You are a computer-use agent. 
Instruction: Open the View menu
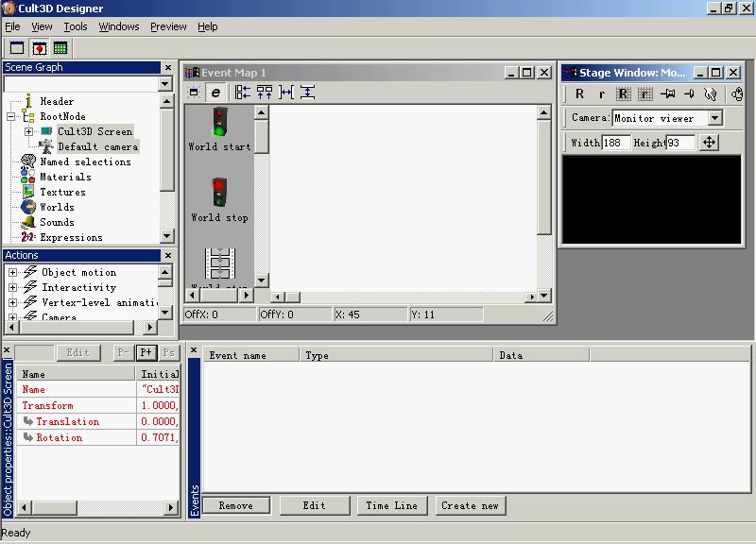click(42, 26)
